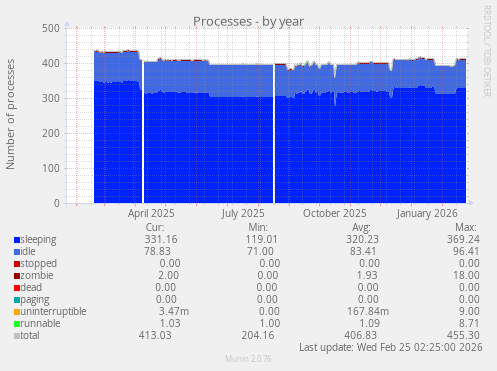Click sleeping minimum value 119.01
497x371 pixels.
click(262, 239)
